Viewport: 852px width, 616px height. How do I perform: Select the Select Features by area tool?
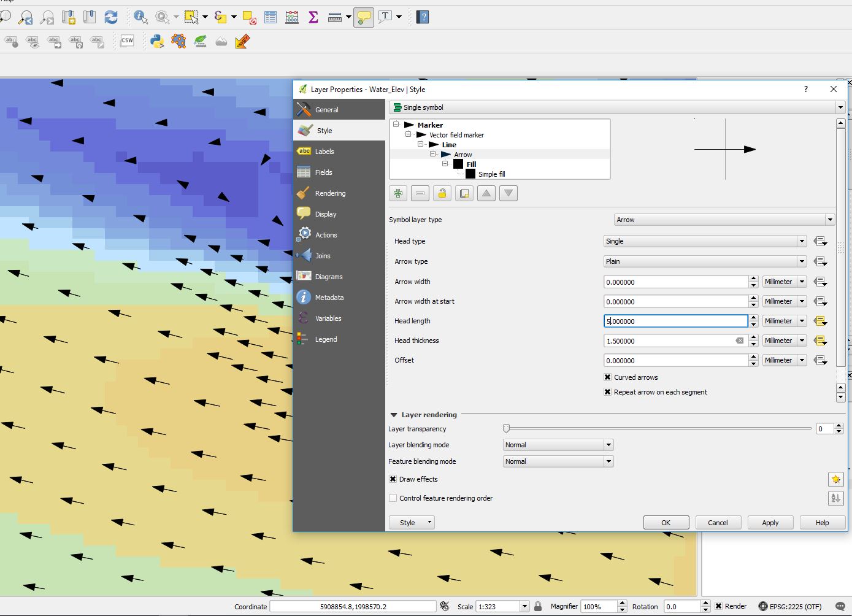point(191,17)
